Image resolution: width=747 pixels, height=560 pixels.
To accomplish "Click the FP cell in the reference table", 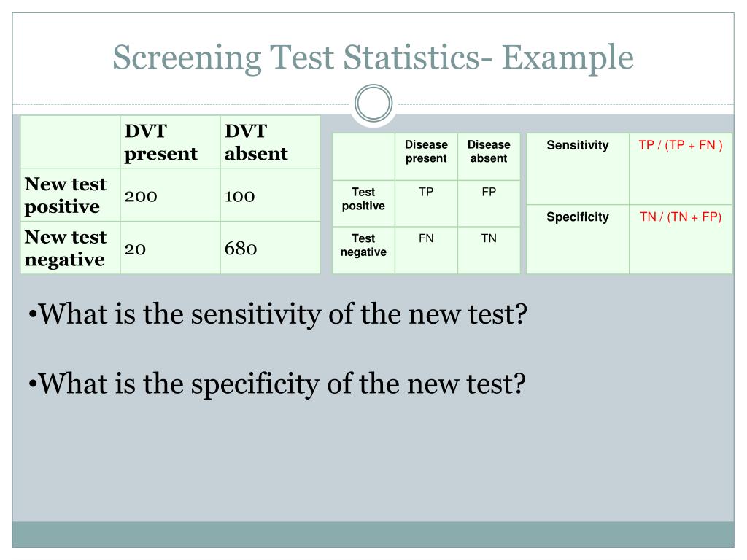I will click(x=489, y=203).
